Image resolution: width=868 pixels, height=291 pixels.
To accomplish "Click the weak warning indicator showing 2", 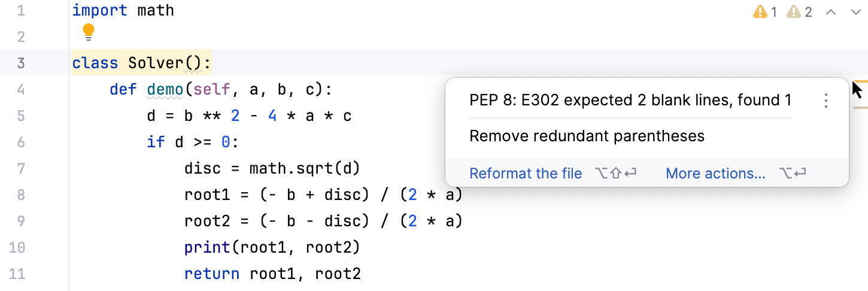I will pos(799,12).
